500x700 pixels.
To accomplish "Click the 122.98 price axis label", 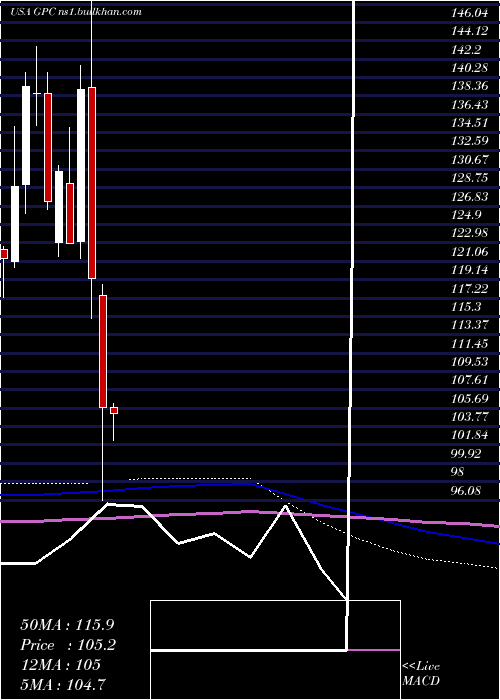I will click(x=469, y=233).
